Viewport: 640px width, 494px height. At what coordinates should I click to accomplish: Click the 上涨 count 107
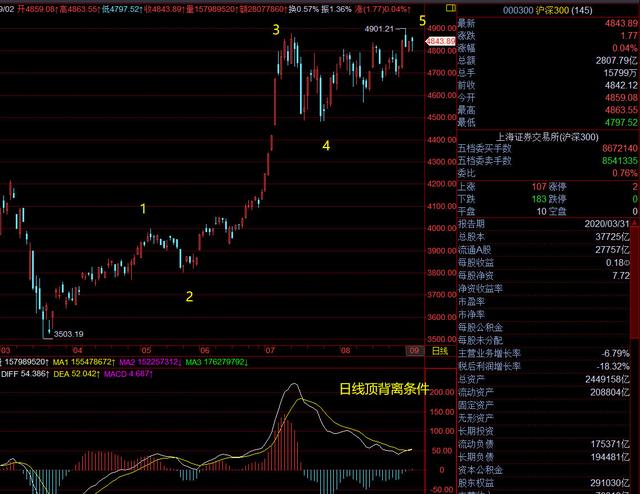tap(539, 187)
